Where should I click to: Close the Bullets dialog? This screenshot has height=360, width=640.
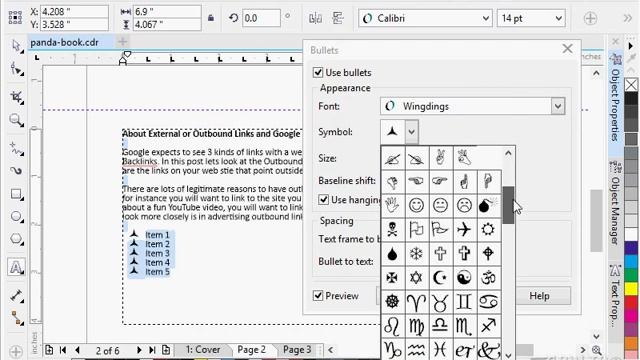point(567,49)
